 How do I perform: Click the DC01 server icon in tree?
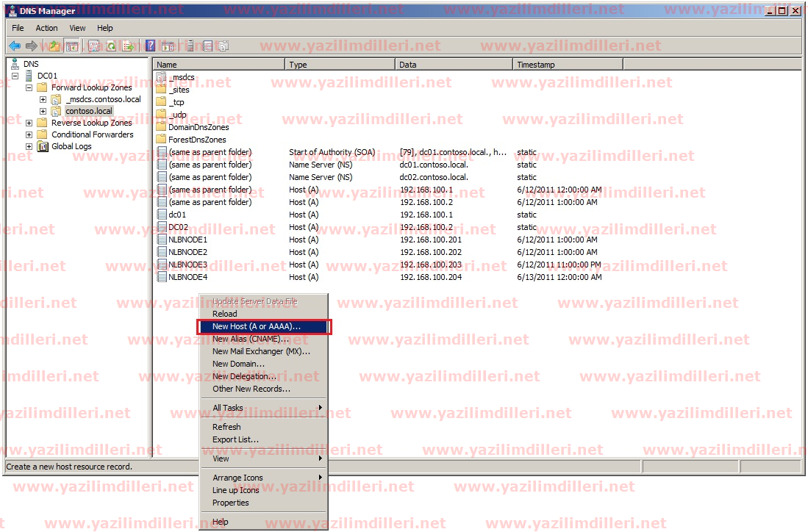click(x=30, y=76)
